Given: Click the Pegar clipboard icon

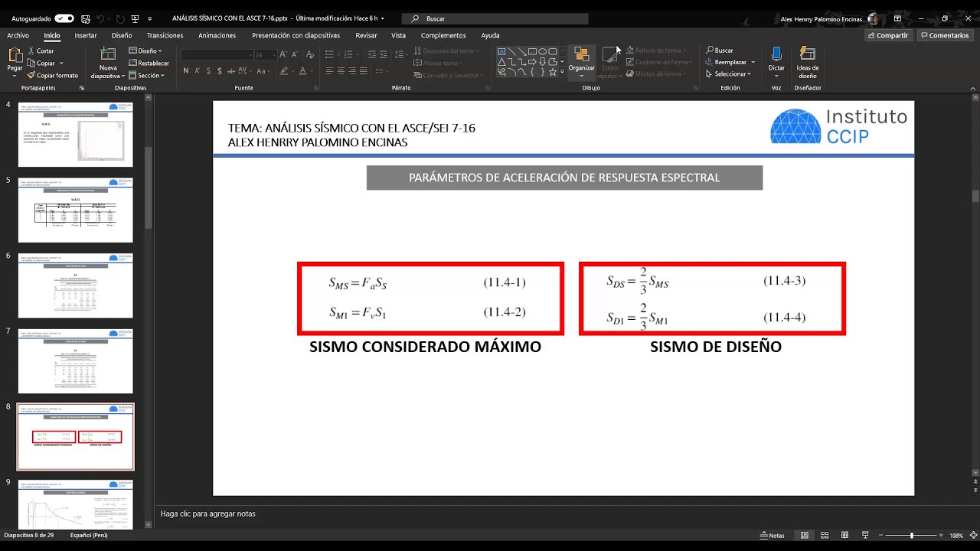Looking at the screenshot, I should coord(15,55).
